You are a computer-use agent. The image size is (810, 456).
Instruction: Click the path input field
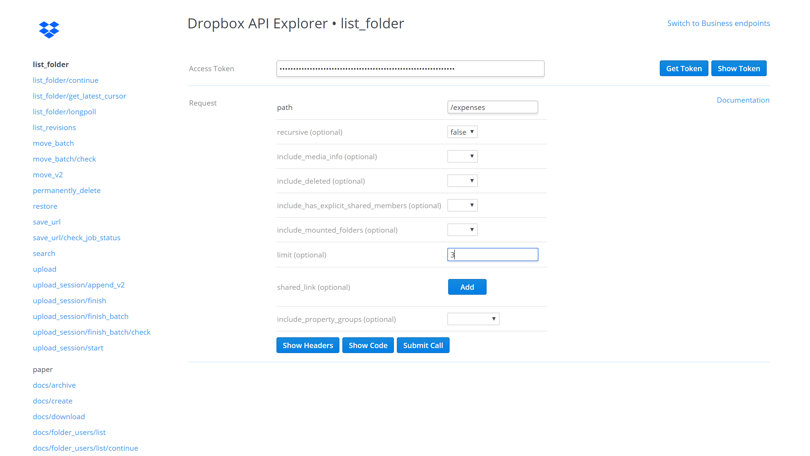pos(492,107)
